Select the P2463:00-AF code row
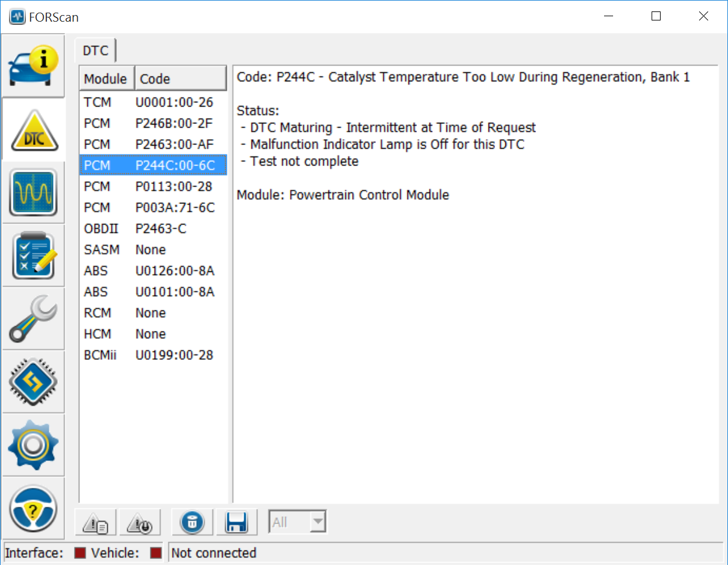The width and height of the screenshot is (728, 565). (153, 144)
